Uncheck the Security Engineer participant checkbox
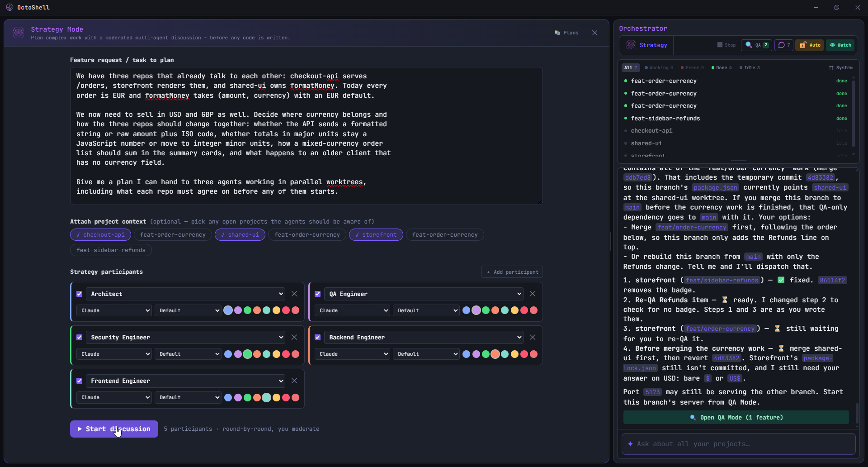Image resolution: width=868 pixels, height=467 pixels. click(x=80, y=337)
